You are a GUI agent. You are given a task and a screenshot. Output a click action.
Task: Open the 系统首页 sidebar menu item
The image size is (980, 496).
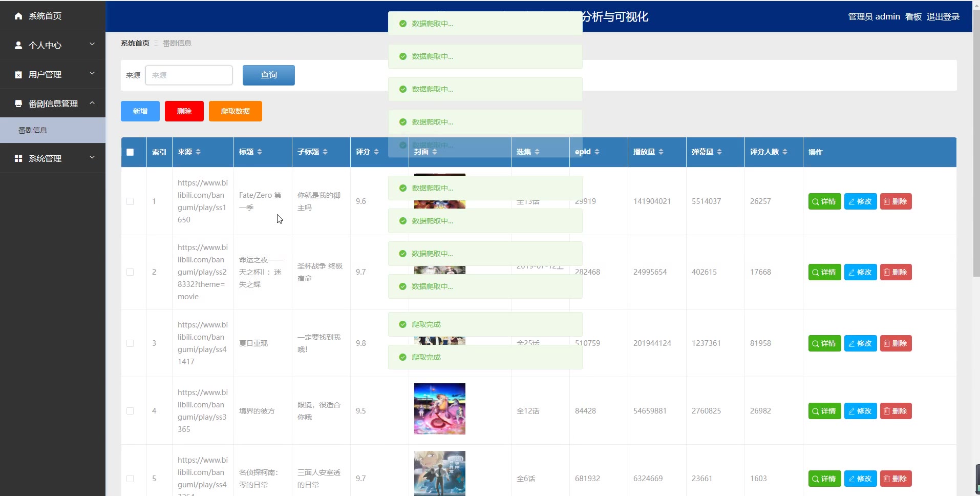click(x=53, y=16)
